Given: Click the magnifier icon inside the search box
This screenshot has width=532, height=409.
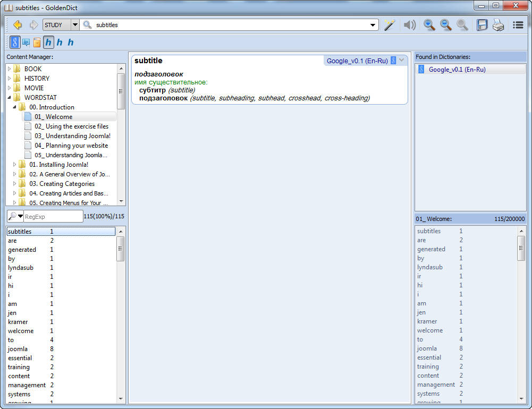Looking at the screenshot, I should point(88,25).
